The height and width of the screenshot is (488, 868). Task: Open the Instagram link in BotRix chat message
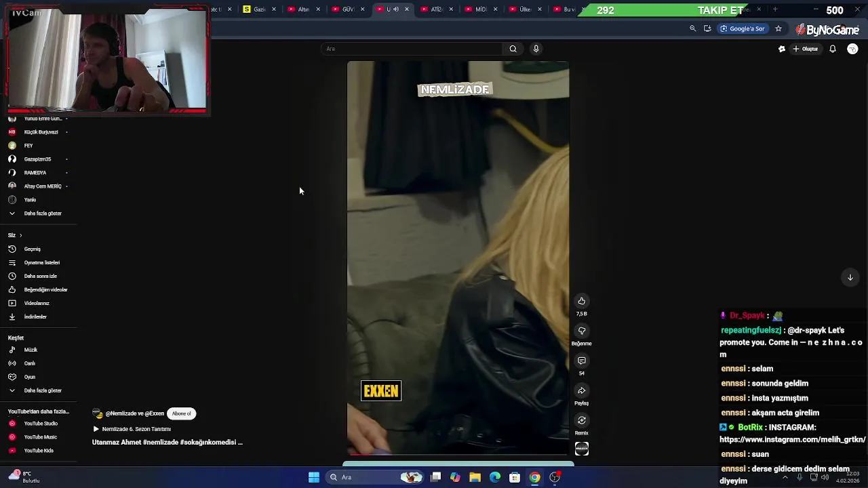tap(792, 439)
